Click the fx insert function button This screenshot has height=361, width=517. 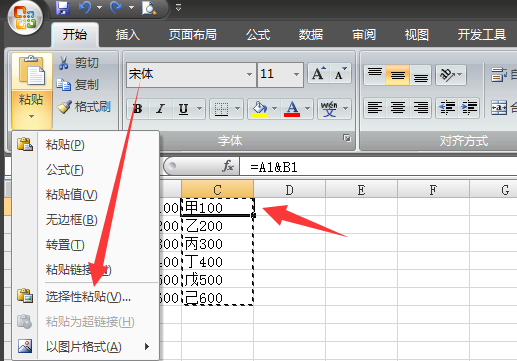click(x=228, y=166)
